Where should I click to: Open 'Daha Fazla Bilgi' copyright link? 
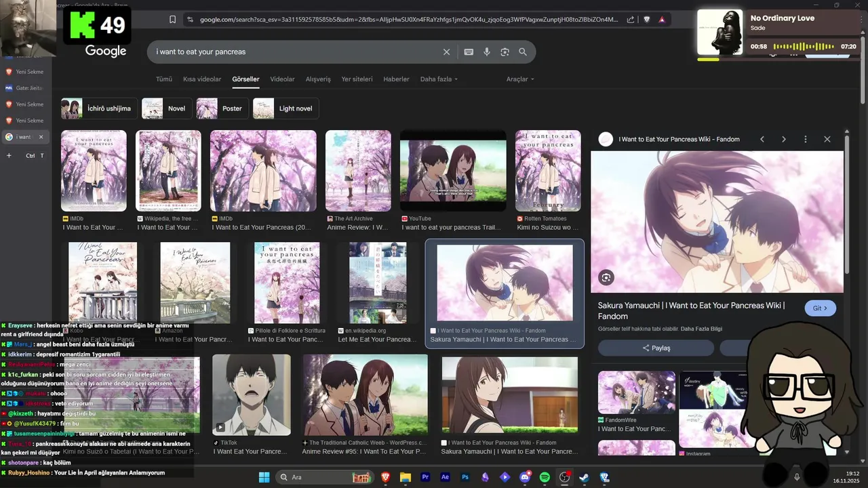click(701, 329)
